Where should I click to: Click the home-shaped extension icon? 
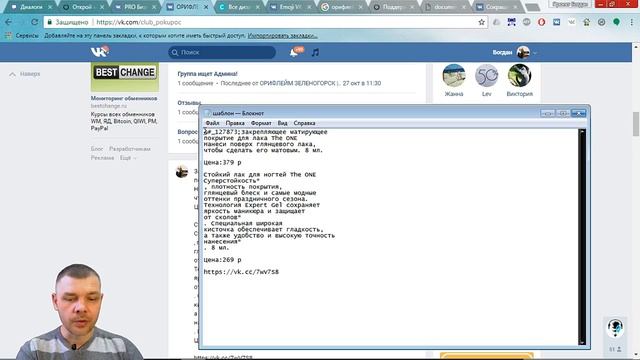(x=587, y=22)
